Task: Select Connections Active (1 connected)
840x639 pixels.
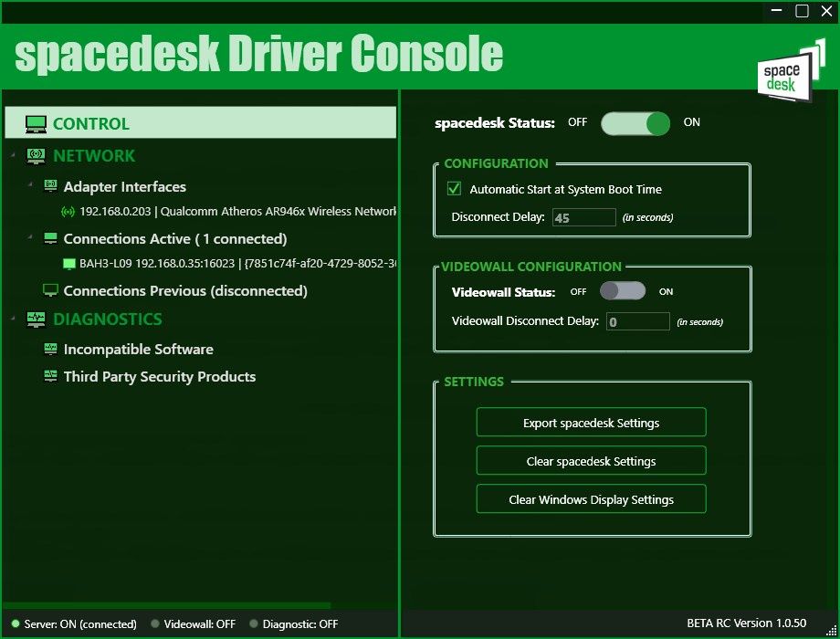Action: (x=175, y=239)
